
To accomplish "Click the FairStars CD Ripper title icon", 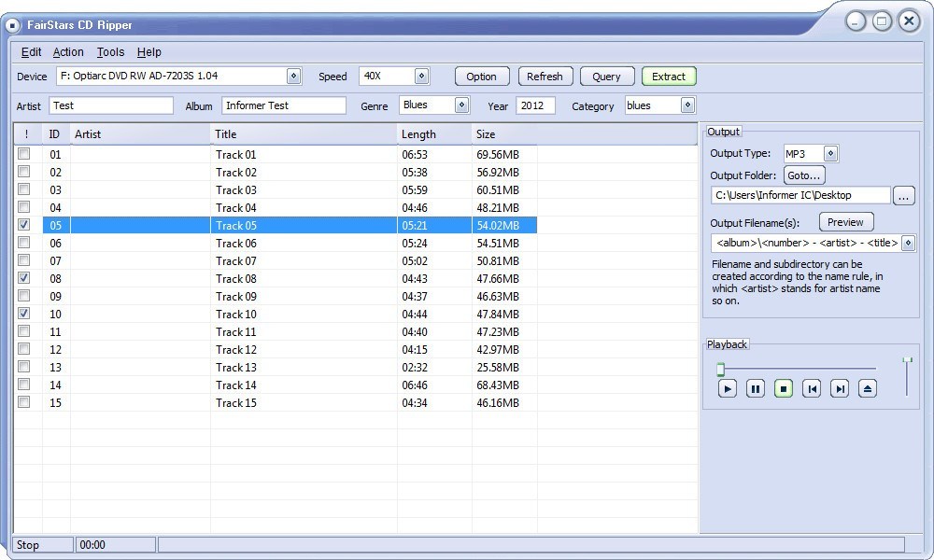I will point(12,25).
